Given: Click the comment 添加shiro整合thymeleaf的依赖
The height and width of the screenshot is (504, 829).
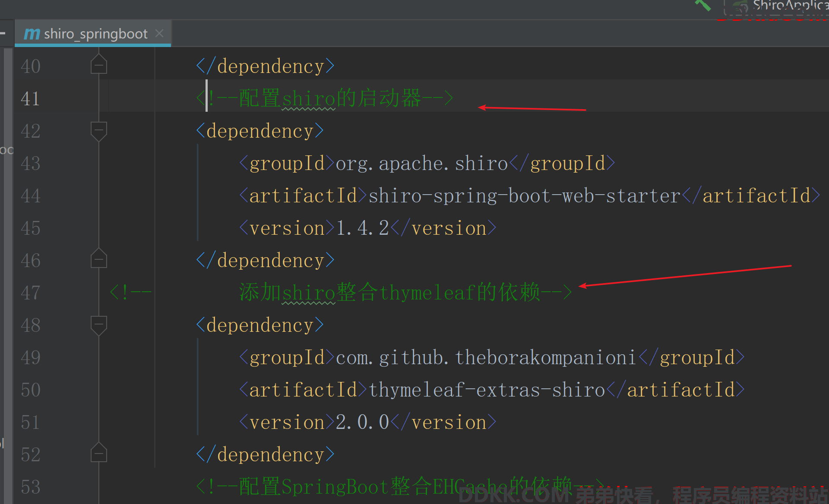Looking at the screenshot, I should point(405,292).
